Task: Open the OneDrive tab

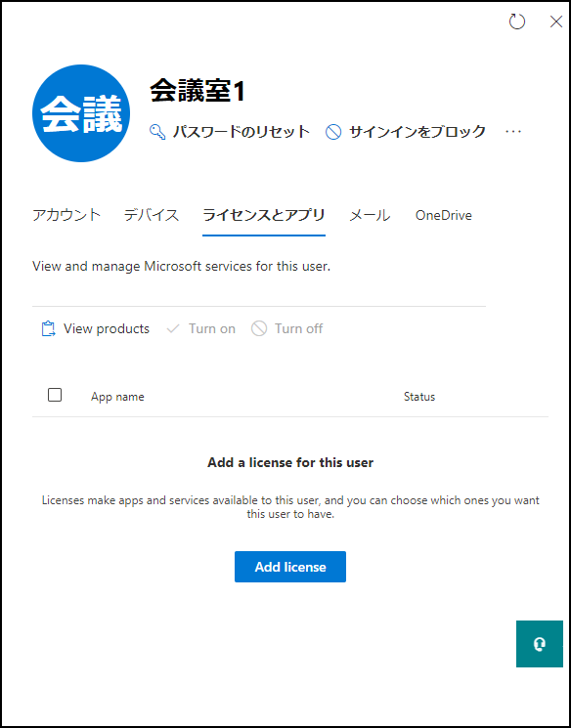Action: (x=443, y=215)
